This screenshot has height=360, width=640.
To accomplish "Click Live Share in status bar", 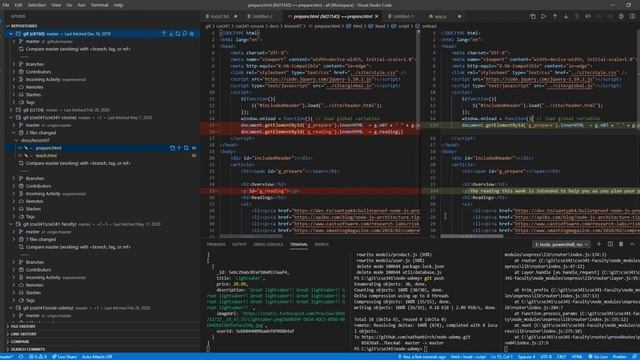I will (x=64, y=357).
